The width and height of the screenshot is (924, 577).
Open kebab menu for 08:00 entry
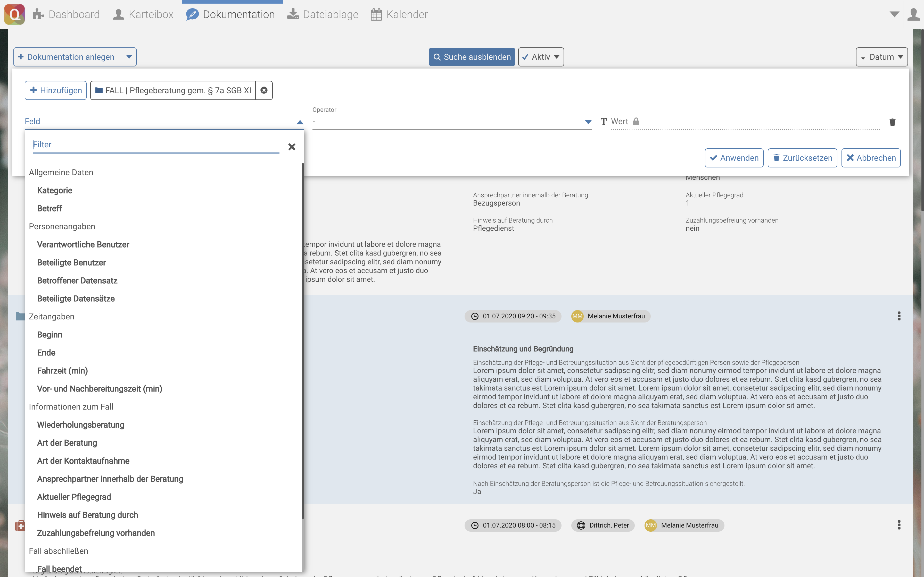[899, 525]
